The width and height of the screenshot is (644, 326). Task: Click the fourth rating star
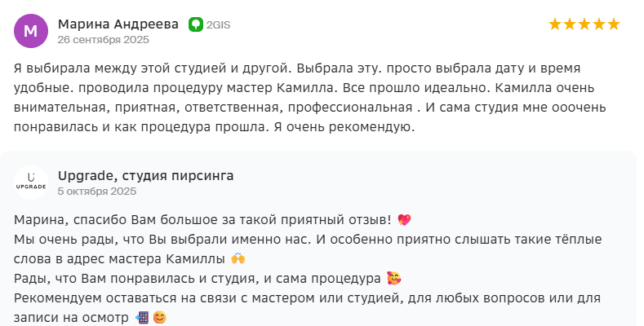(x=599, y=24)
